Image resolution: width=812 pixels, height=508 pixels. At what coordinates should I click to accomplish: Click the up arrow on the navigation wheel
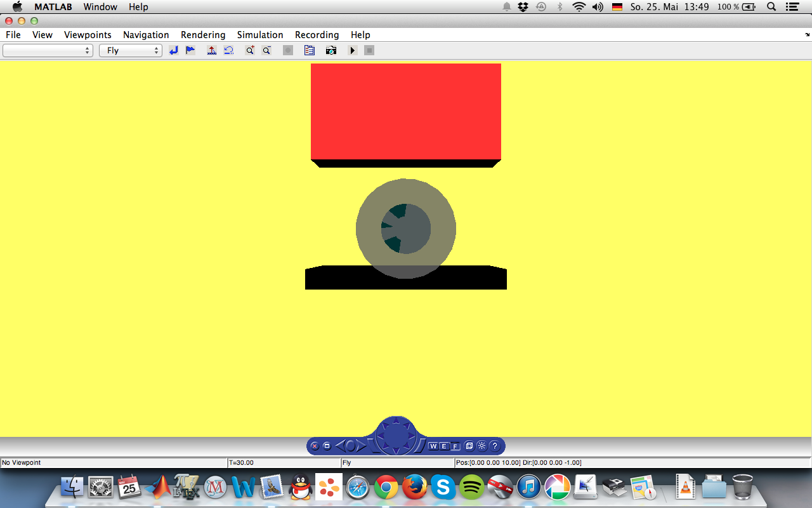click(x=396, y=421)
